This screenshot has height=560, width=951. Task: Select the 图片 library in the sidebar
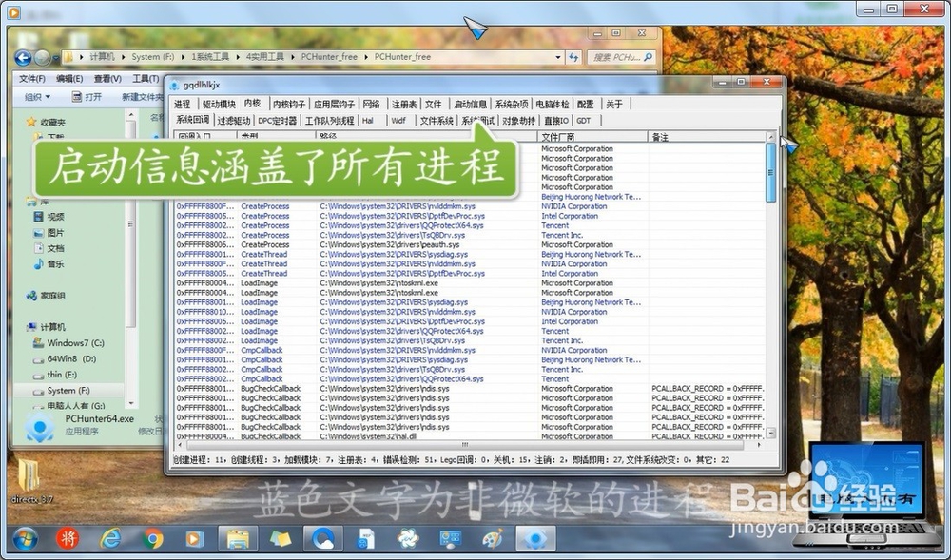click(49, 232)
